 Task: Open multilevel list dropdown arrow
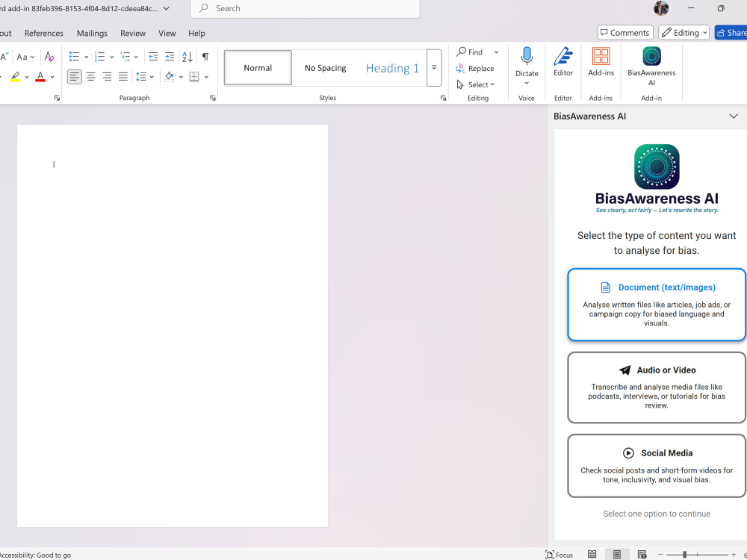(136, 57)
